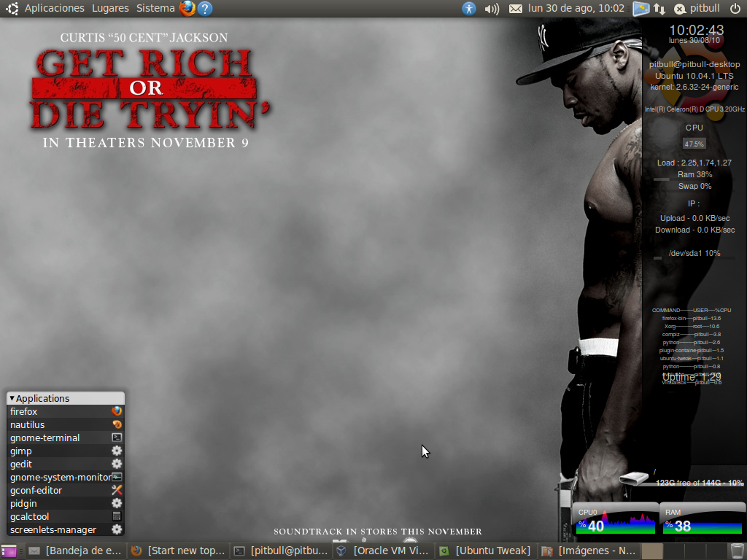Open the pitbull user menu
Viewport: 747px width, 560px height.
click(x=697, y=8)
